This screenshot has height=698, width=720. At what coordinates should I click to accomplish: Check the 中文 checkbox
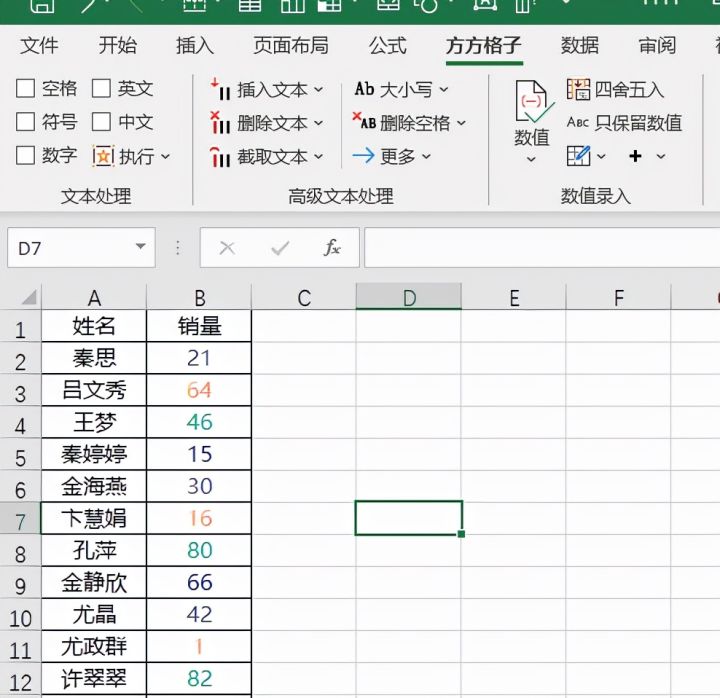(101, 122)
